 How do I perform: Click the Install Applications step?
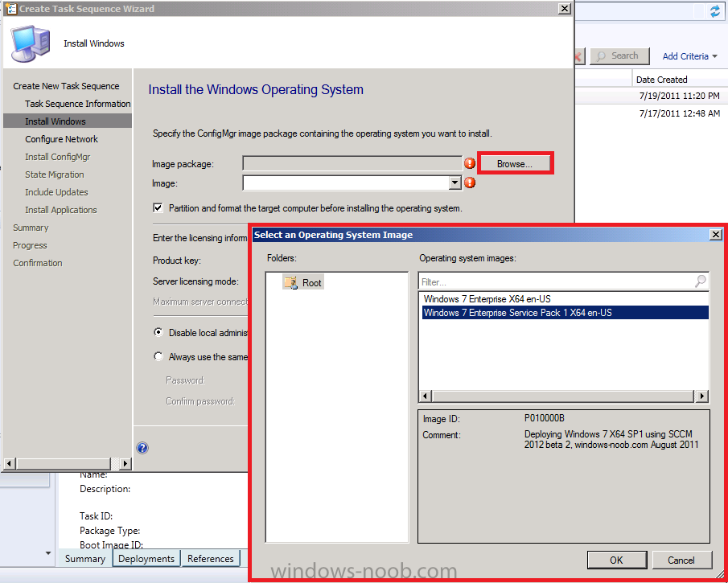(x=61, y=209)
